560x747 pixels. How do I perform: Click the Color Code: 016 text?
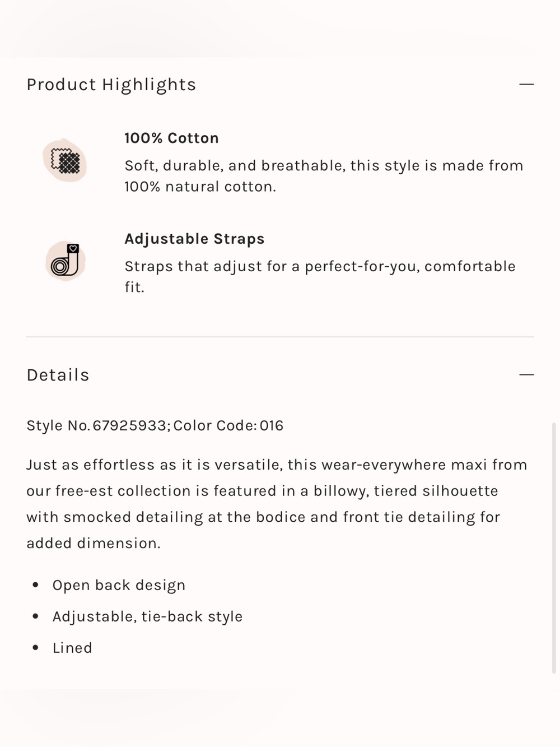[x=228, y=425]
